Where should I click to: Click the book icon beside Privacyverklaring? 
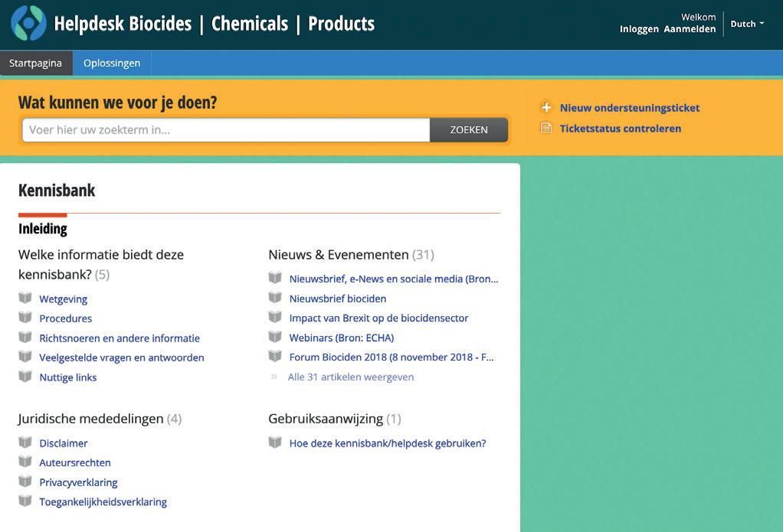(25, 482)
